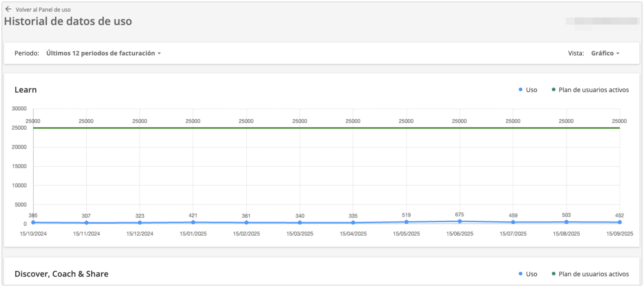Expand the Periodo billing periods dropdown

103,53
